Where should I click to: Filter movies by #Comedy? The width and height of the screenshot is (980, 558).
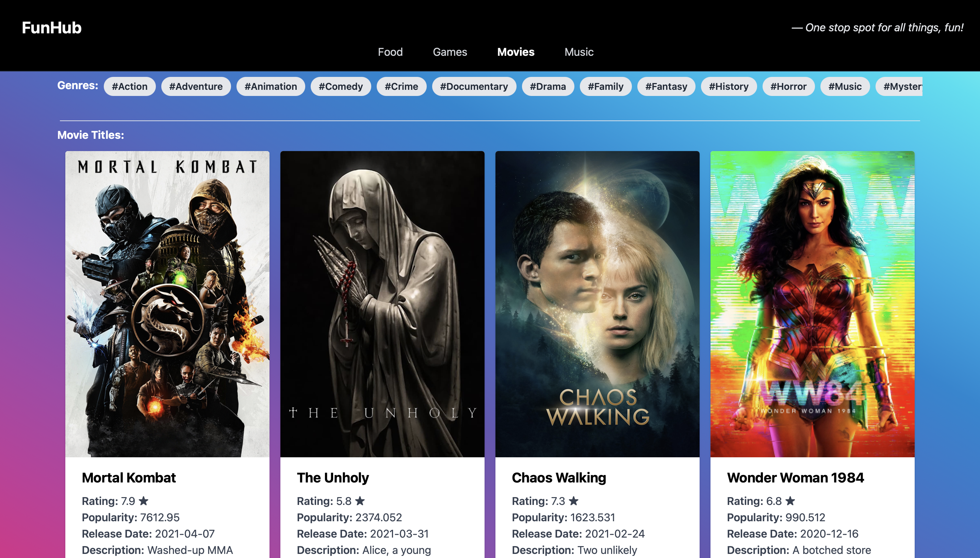[341, 87]
